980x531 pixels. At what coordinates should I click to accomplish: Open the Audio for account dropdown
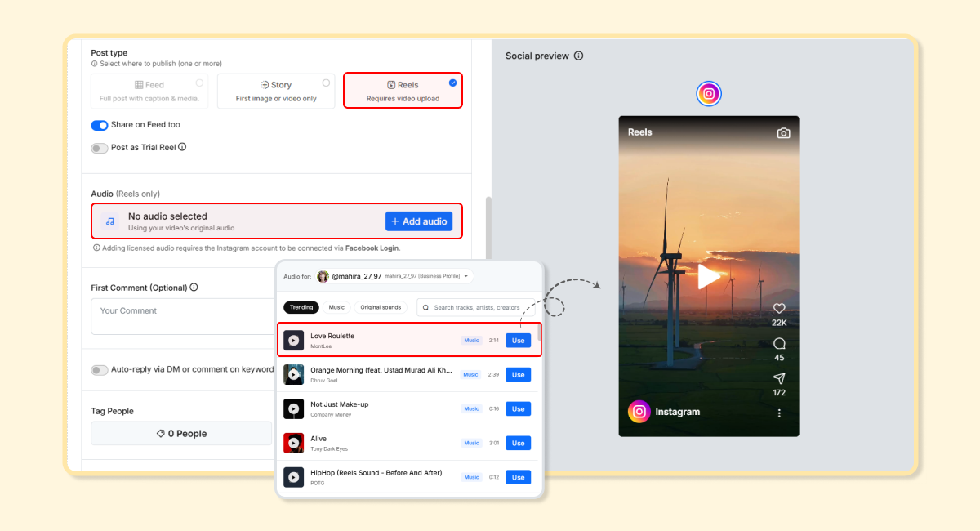pyautogui.click(x=394, y=277)
